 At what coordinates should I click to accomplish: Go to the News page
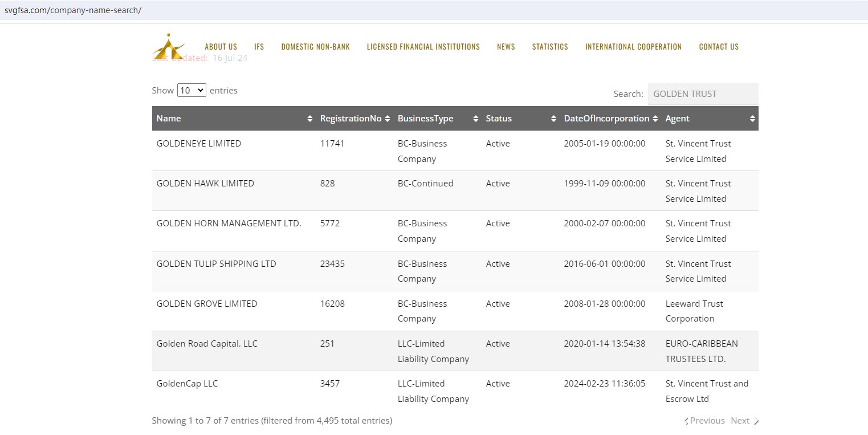coord(506,47)
